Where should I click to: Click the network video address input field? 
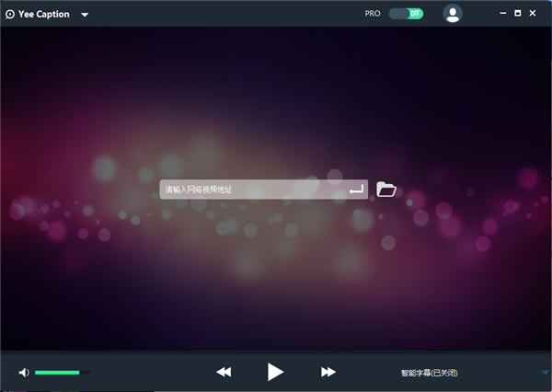264,190
